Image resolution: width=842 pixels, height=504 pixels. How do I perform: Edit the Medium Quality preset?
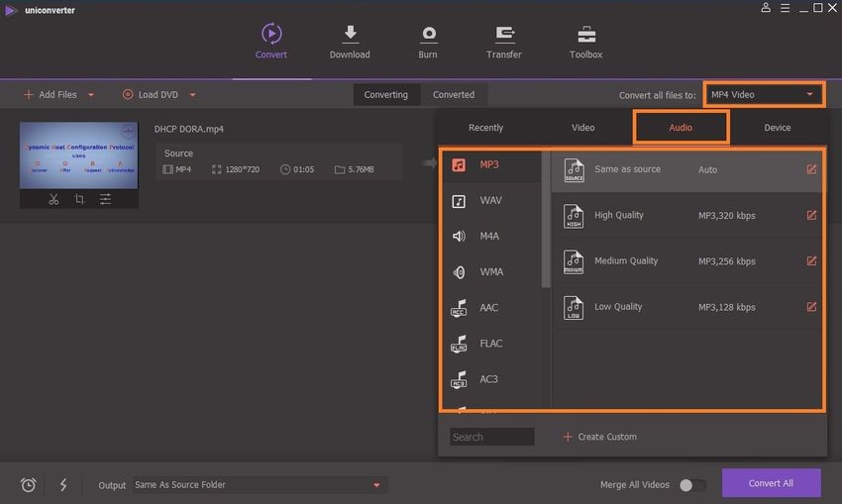(x=811, y=260)
